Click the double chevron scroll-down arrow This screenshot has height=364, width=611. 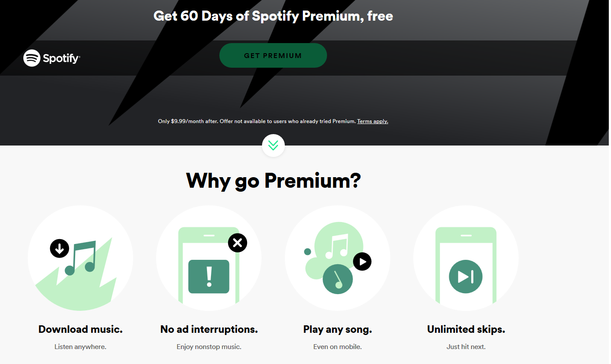(273, 146)
